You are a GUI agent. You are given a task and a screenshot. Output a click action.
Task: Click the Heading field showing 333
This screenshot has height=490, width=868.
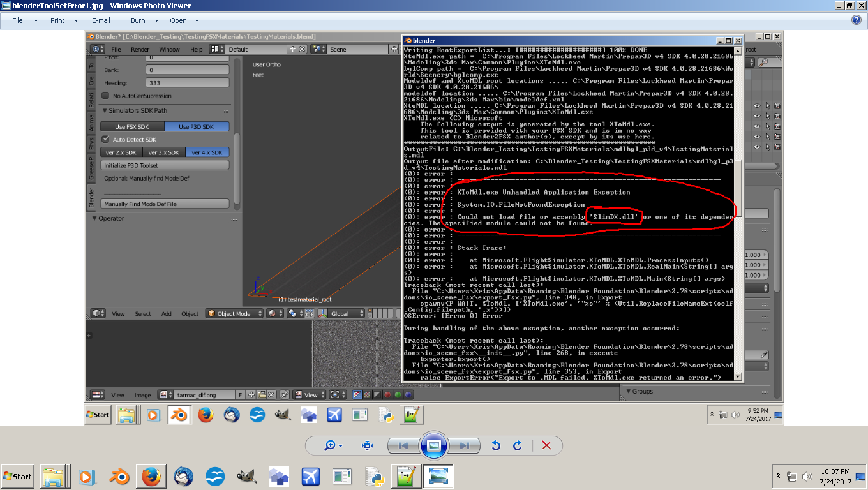(188, 83)
